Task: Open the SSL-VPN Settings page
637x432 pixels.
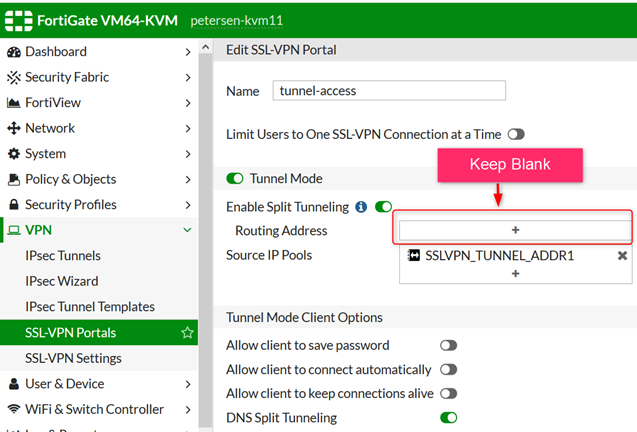Action: [73, 358]
